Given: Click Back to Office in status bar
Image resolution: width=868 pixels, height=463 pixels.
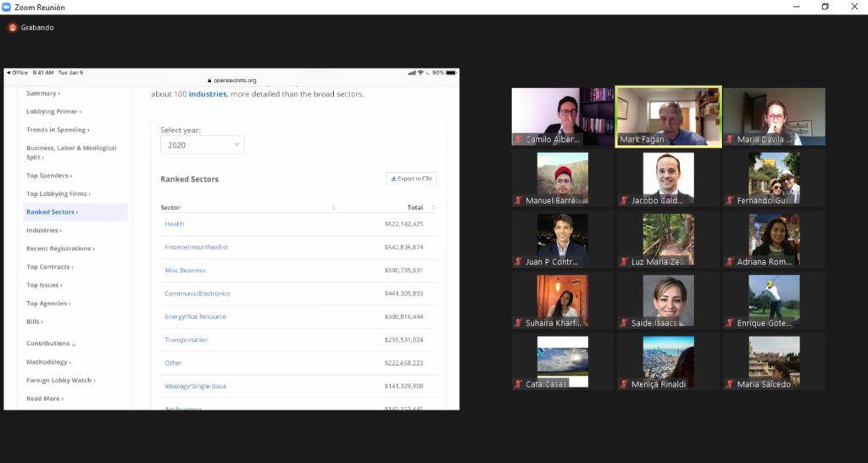Looking at the screenshot, I should [17, 73].
